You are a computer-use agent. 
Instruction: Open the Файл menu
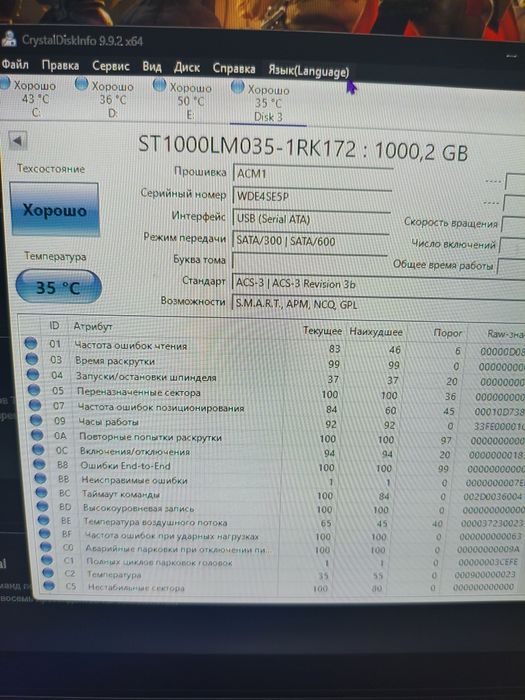tap(15, 65)
